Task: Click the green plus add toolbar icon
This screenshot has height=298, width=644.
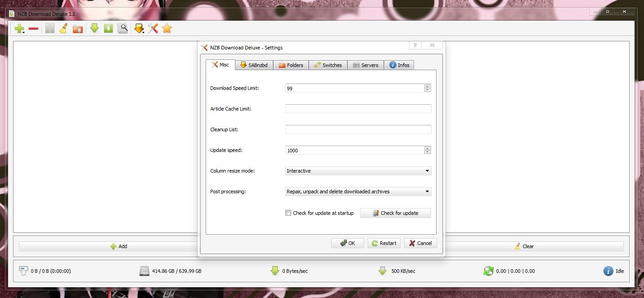Action: (x=19, y=29)
